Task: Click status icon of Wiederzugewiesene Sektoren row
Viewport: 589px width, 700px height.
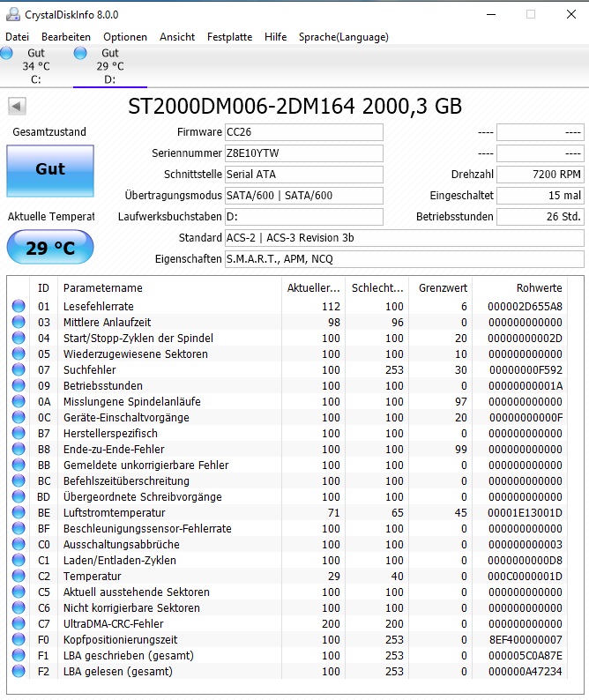Action: pyautogui.click(x=19, y=354)
